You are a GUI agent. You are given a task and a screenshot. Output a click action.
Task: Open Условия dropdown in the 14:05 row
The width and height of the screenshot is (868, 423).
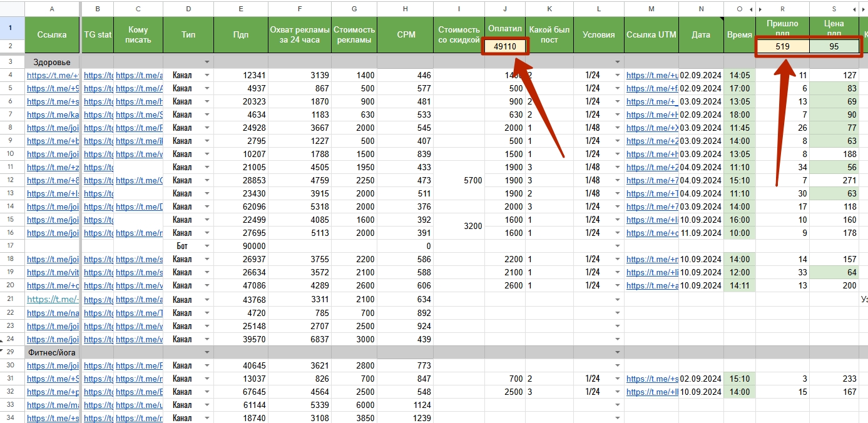point(618,76)
